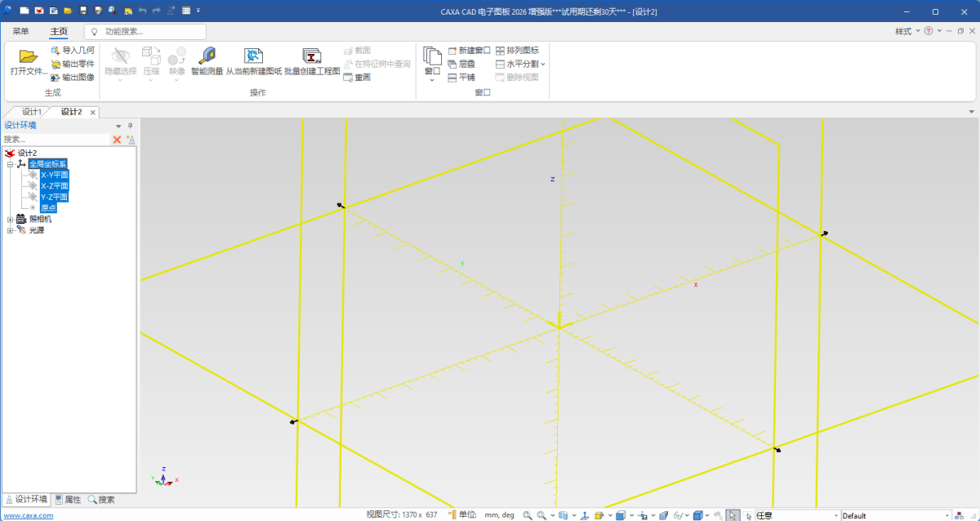Open the www.caxa.com link
Screen dimensions: 980x521
coord(29,515)
